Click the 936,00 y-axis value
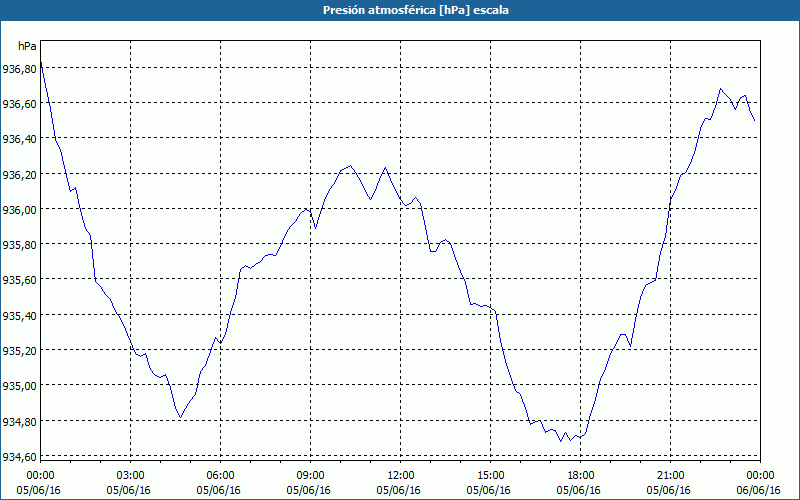800x500 pixels. tap(19, 210)
